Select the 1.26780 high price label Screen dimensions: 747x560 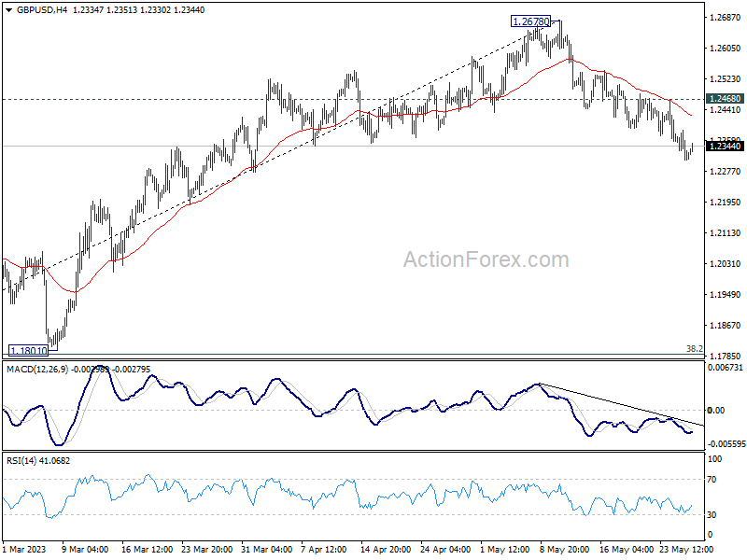tap(530, 21)
